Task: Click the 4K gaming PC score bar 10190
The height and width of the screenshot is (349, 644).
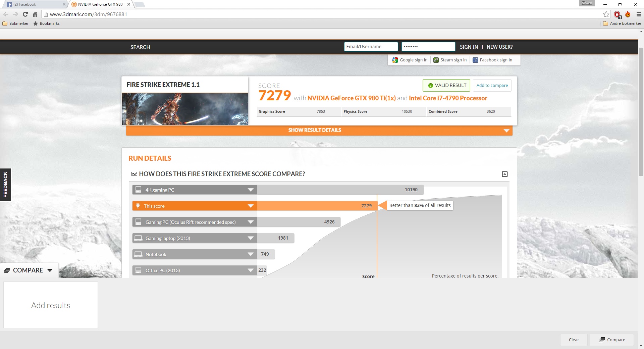Action: click(x=340, y=190)
